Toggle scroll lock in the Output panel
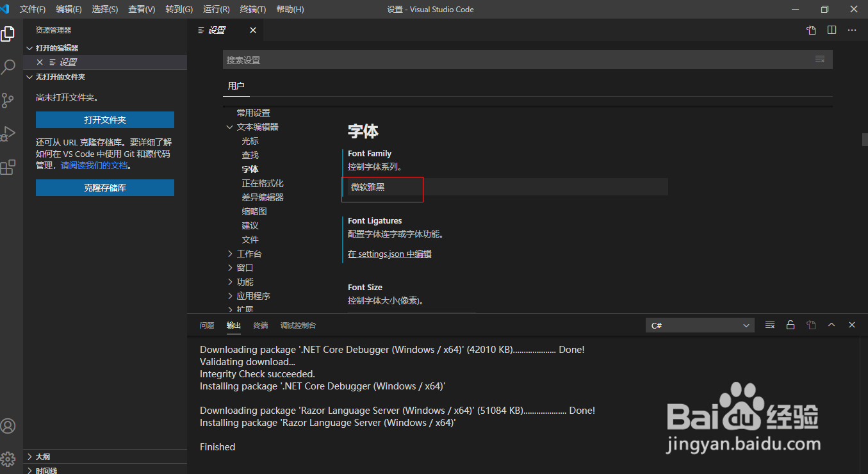868x474 pixels. coord(790,325)
